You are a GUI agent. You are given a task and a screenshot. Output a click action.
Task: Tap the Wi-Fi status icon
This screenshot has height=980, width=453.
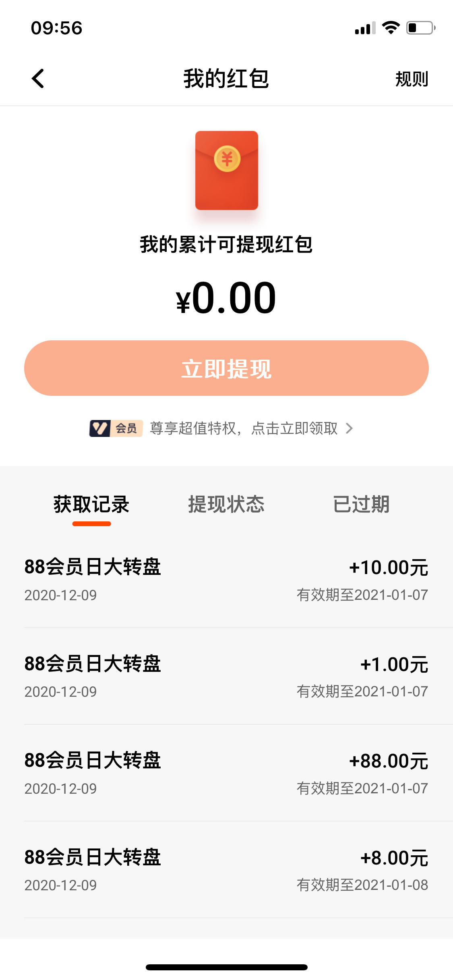click(x=391, y=28)
